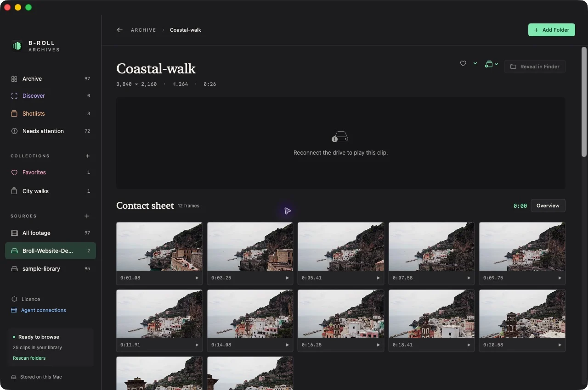This screenshot has height=390, width=588.
Task: Click the City walks collection icon
Action: pyautogui.click(x=14, y=191)
